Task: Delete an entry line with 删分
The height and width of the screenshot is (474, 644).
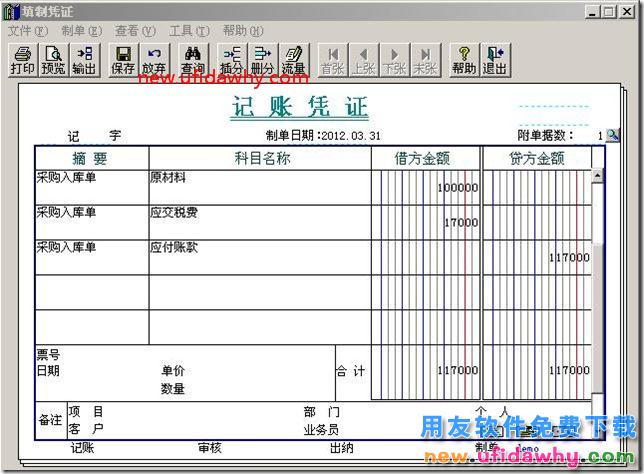Action: [262, 60]
